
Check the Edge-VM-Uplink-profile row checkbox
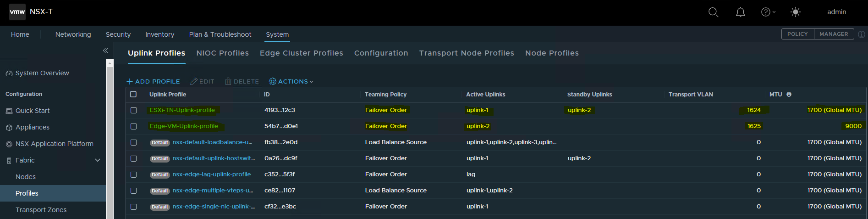(x=134, y=126)
